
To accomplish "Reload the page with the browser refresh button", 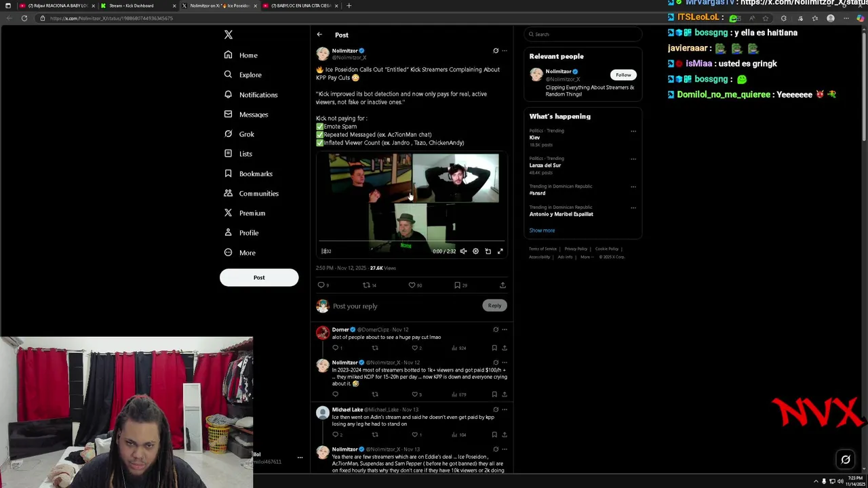I will [24, 18].
